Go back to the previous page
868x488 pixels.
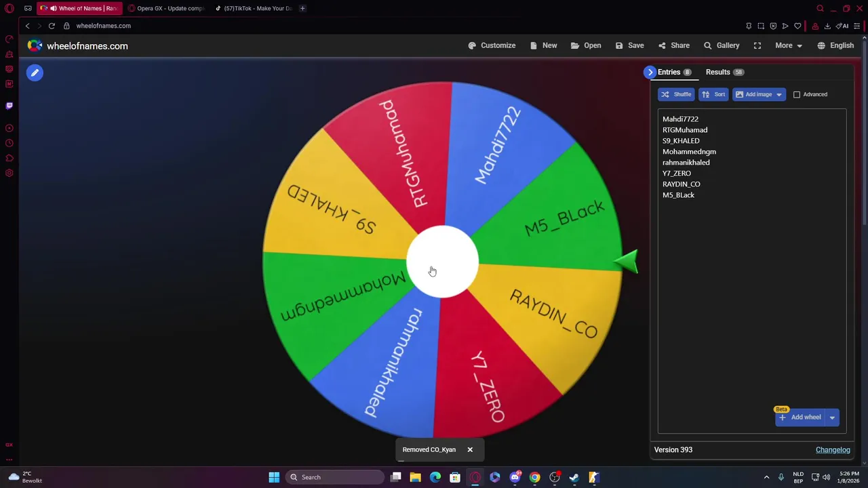click(27, 26)
